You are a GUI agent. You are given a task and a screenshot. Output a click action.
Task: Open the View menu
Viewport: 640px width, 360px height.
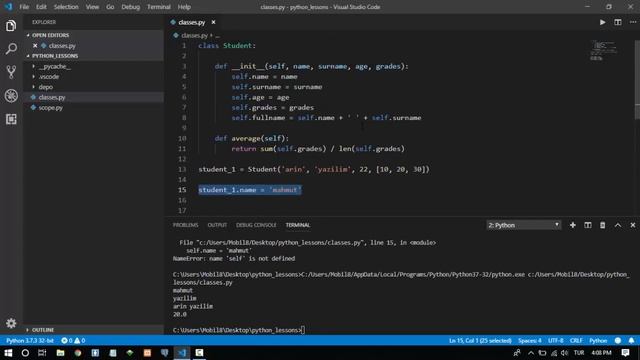[x=92, y=7]
